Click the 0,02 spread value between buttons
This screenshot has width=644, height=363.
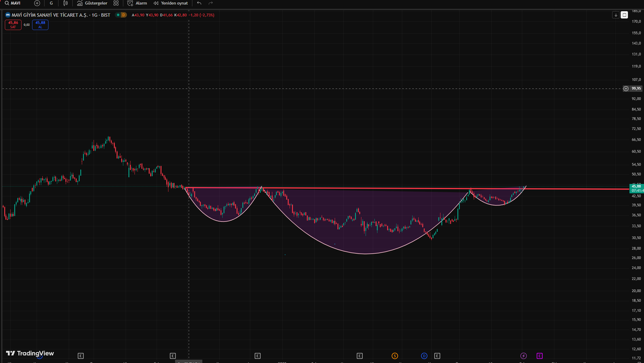pyautogui.click(x=27, y=25)
